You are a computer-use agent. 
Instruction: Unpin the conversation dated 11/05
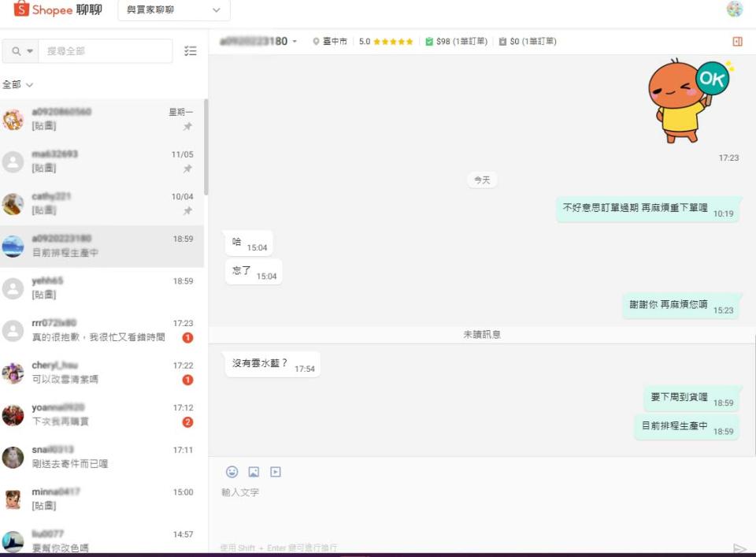[187, 169]
